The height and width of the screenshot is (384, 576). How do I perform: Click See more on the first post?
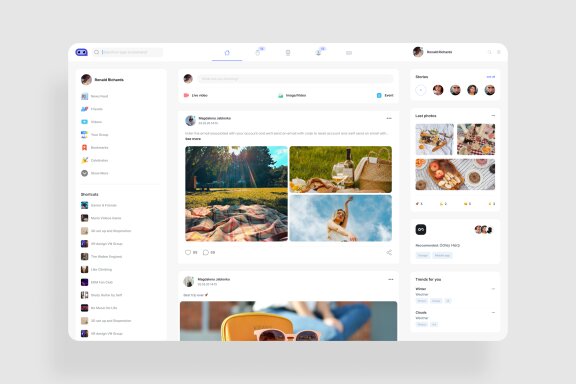pyautogui.click(x=193, y=139)
